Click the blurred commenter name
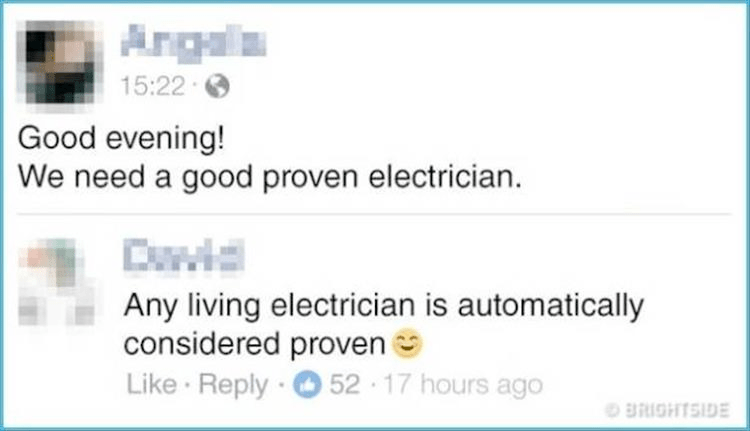 [184, 256]
